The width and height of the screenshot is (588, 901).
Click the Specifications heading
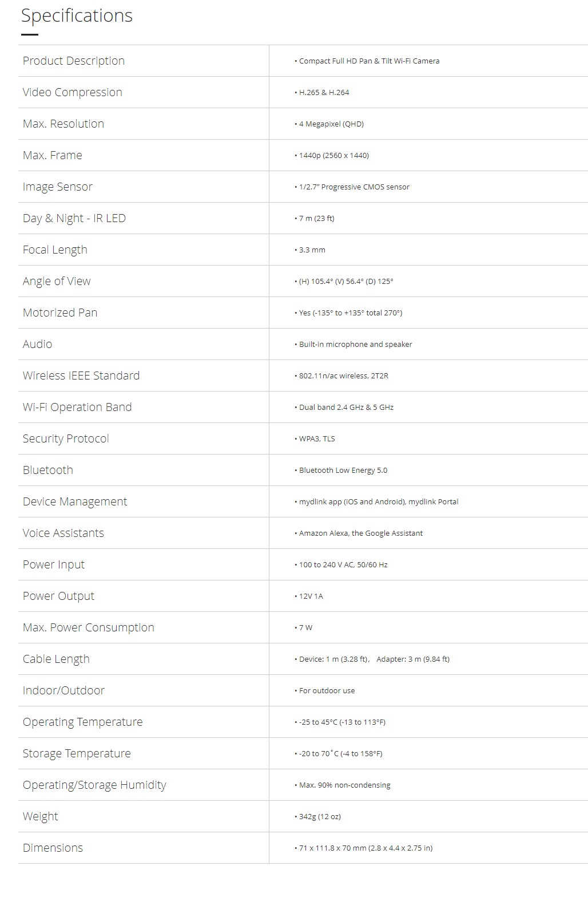[77, 16]
